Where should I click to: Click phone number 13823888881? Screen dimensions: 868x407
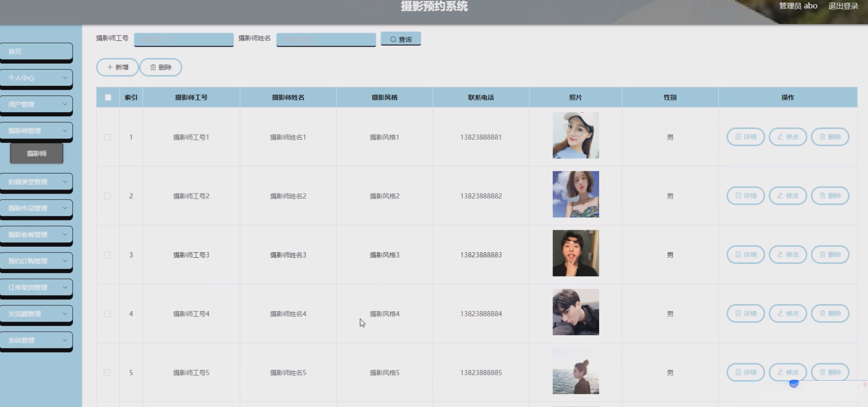(x=481, y=137)
